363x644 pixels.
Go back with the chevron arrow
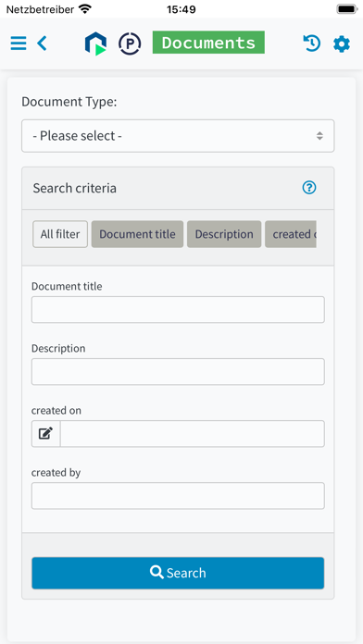[x=42, y=43]
